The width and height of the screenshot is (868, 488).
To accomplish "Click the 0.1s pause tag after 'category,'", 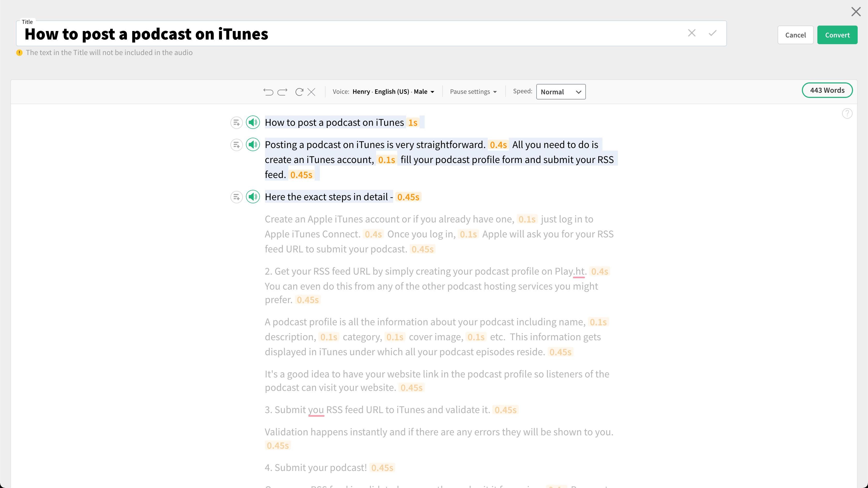I will coord(394,337).
